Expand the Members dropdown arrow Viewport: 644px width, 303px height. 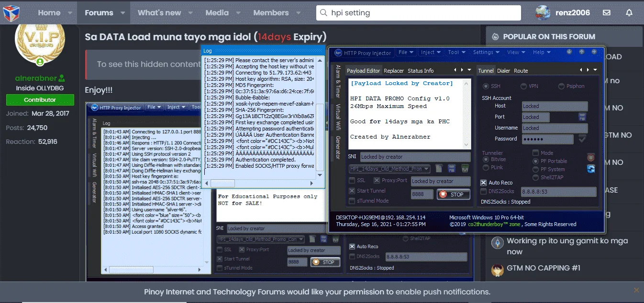pyautogui.click(x=298, y=13)
